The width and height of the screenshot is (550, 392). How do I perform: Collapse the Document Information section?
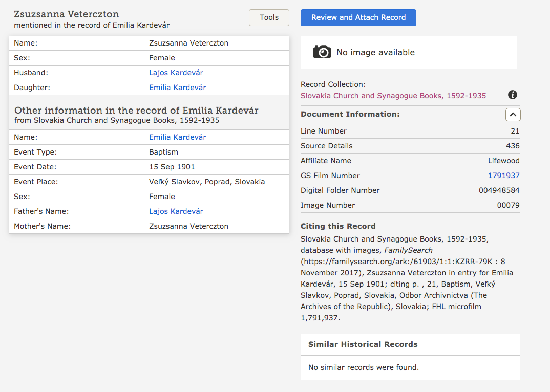tap(513, 115)
